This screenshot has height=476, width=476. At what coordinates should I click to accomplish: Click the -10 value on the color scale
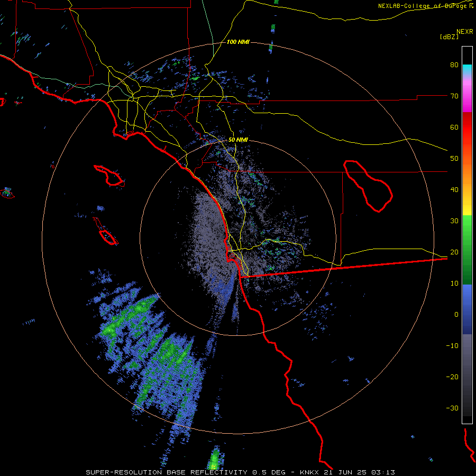452,346
